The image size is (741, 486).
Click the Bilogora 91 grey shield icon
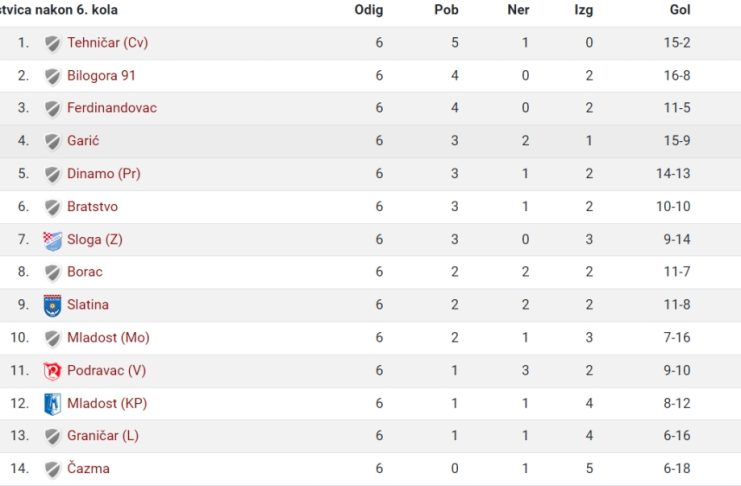(52, 77)
